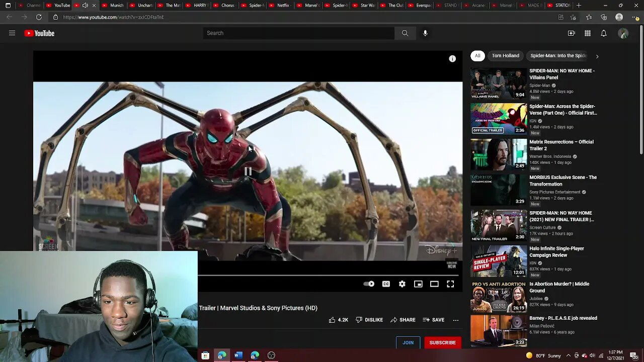Switch to miniplayer mode

tap(418, 284)
